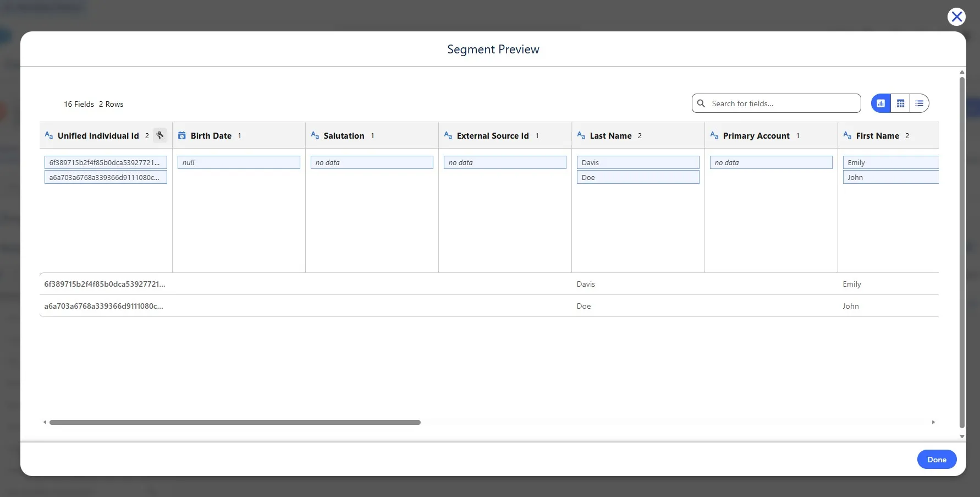Focus the Search for fields input
The image size is (980, 497).
pyautogui.click(x=776, y=103)
